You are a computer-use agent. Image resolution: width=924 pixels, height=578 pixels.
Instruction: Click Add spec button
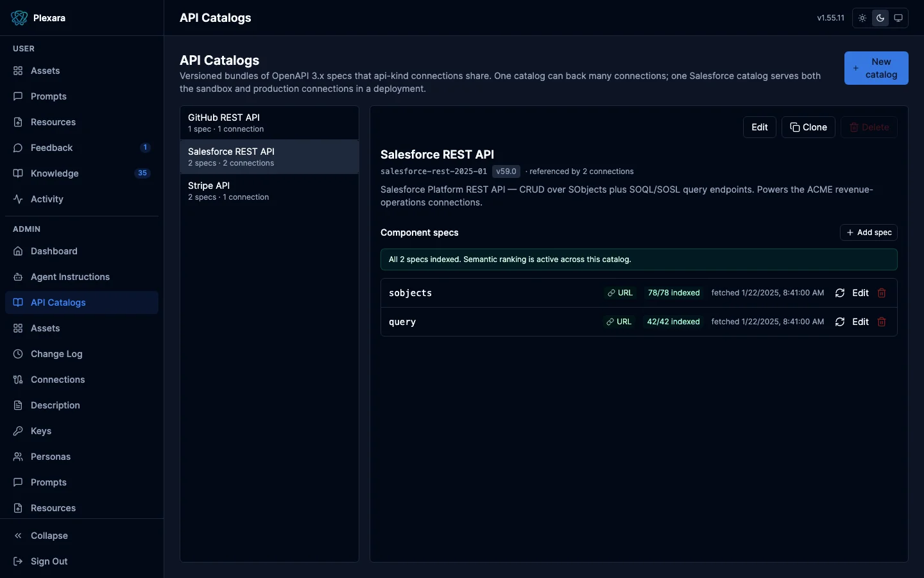point(869,232)
